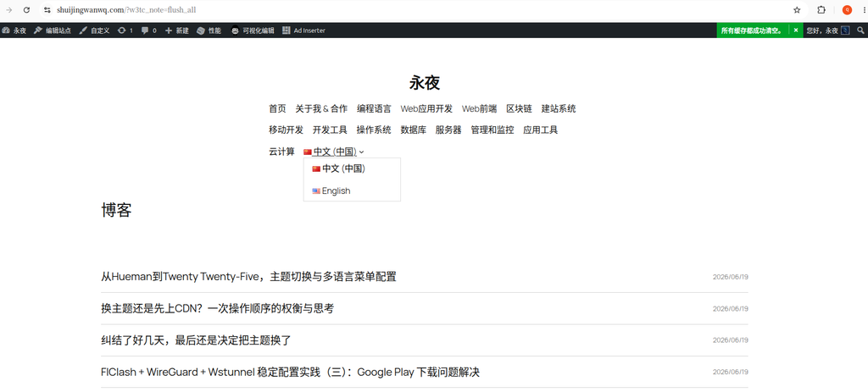Open post 纠结了好几天，最后还是决定把主题换了
Screen dimensions: 868x392
196,340
